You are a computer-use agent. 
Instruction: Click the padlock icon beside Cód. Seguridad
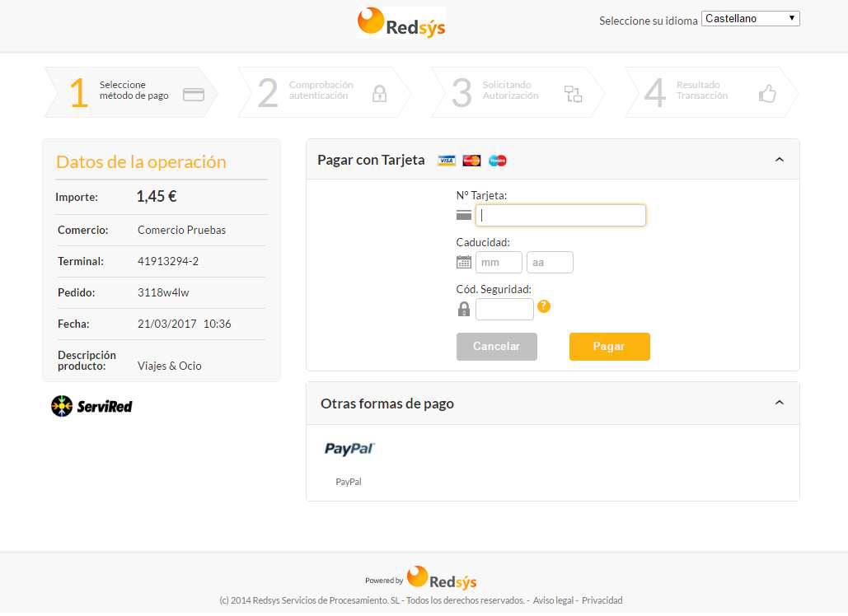[463, 308]
